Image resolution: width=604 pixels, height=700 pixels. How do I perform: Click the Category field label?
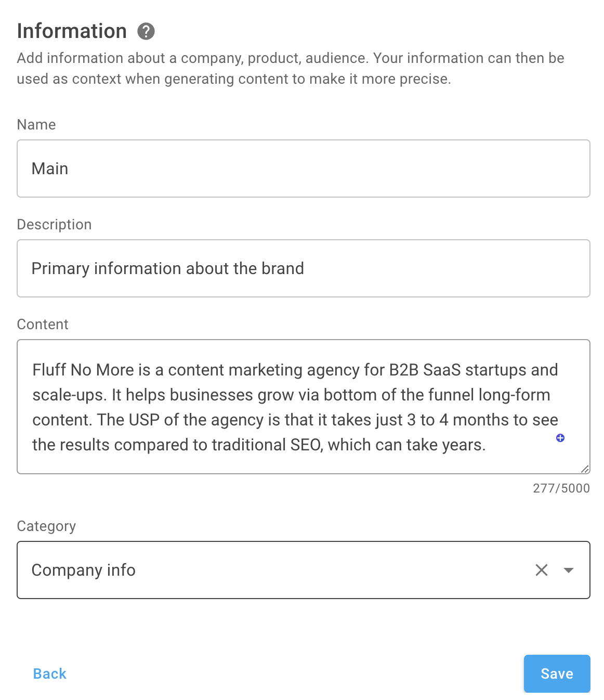[46, 526]
